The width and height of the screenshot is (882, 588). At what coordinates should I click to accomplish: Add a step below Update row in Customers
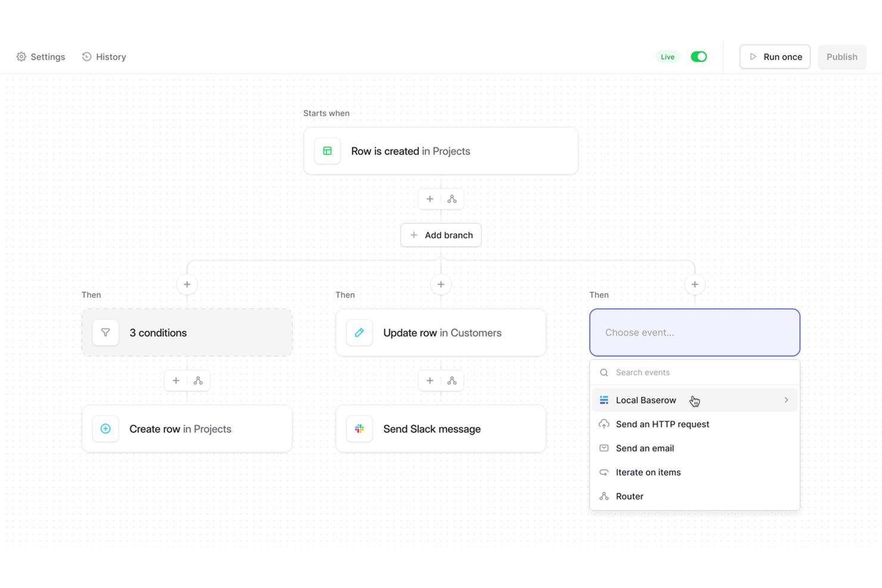(430, 381)
